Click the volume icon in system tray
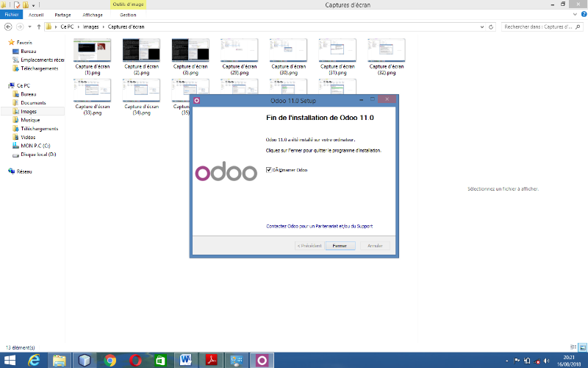 pos(547,361)
